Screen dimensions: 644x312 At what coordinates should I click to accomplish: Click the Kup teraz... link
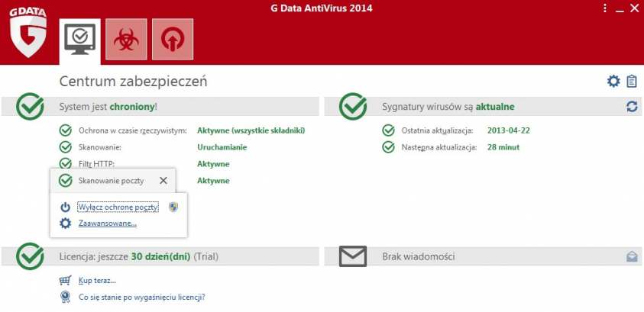coord(97,281)
